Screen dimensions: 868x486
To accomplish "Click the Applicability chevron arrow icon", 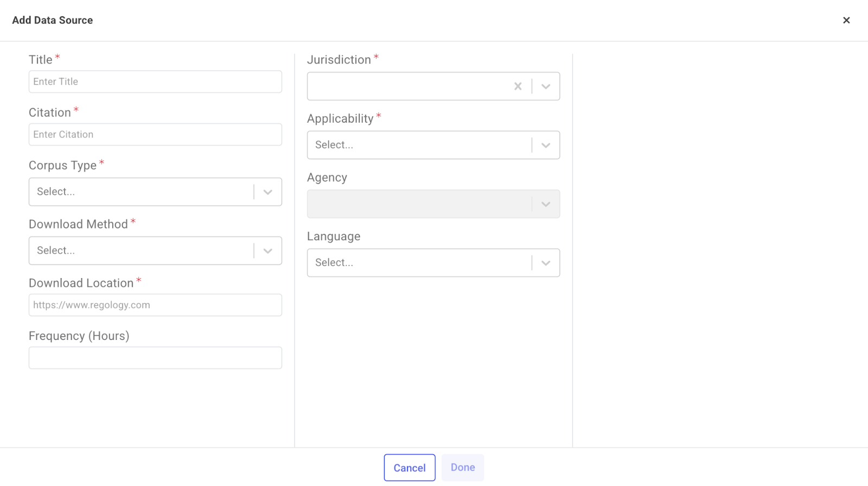I will point(546,145).
